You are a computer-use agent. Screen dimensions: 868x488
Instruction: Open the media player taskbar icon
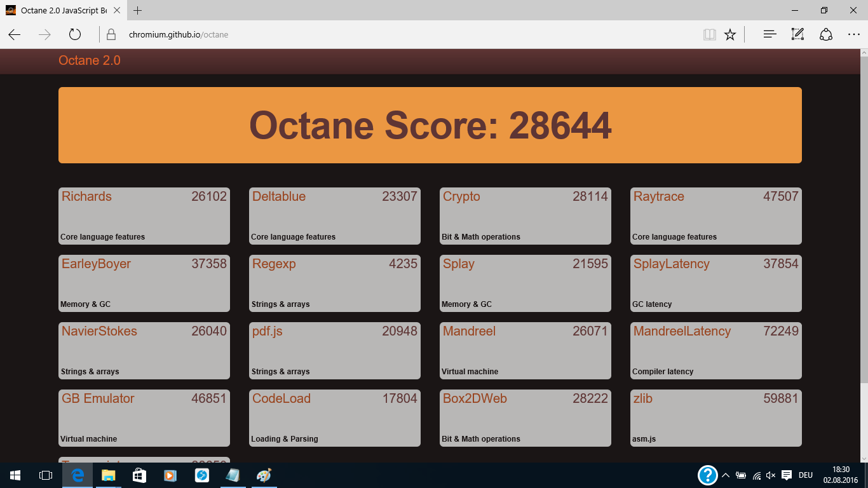pos(170,475)
